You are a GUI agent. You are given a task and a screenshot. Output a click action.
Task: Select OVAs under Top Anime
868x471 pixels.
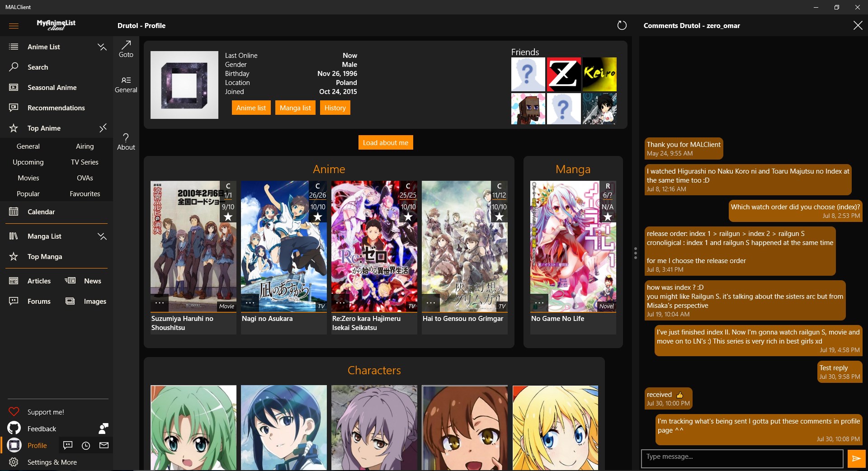click(85, 178)
